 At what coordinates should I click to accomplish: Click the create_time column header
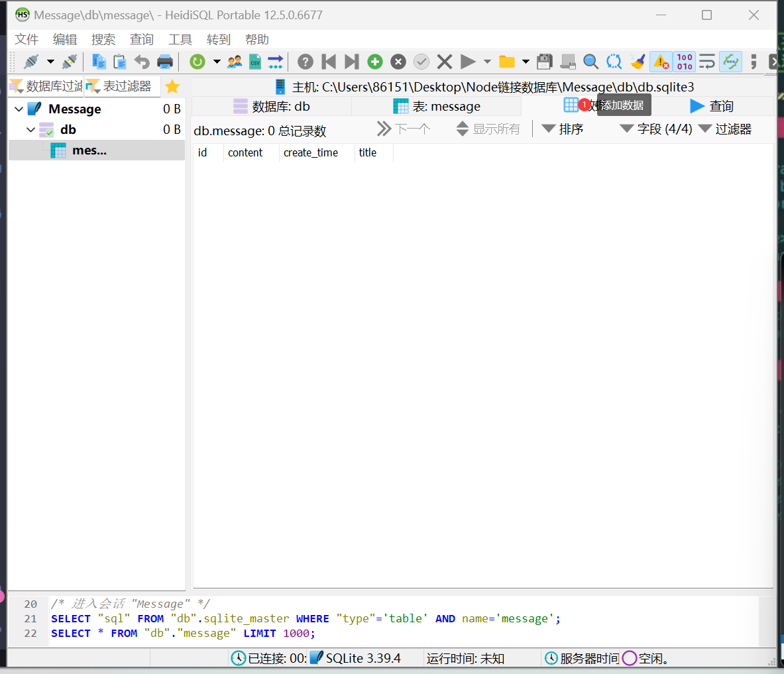pos(317,152)
